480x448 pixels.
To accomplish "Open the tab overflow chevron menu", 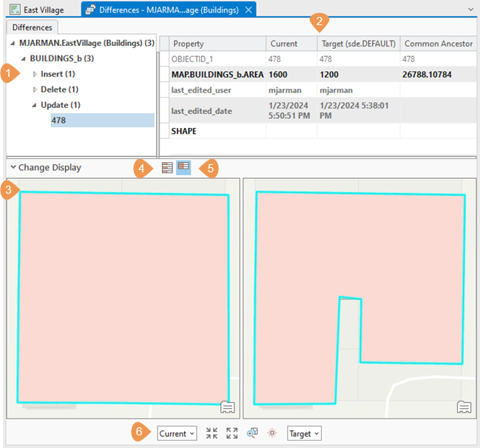I will 470,9.
